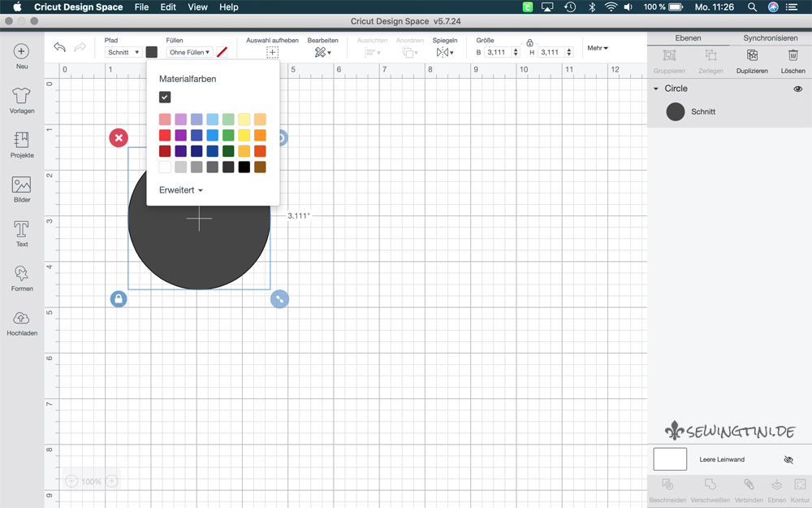Switch to the Ebenen tab

688,38
